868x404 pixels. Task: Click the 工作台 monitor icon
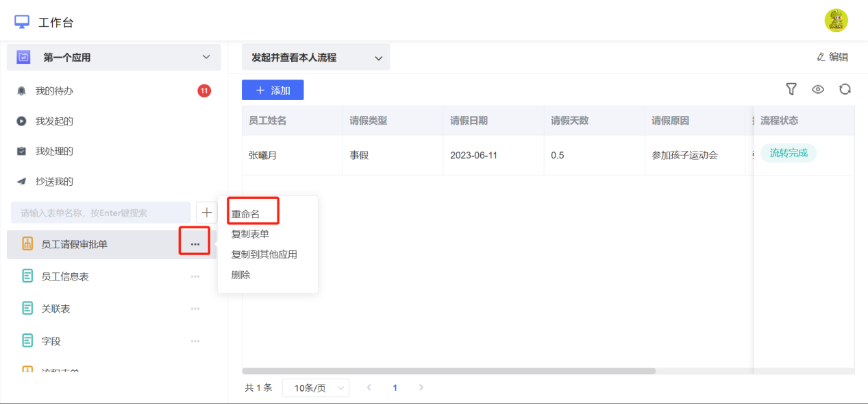pyautogui.click(x=22, y=22)
